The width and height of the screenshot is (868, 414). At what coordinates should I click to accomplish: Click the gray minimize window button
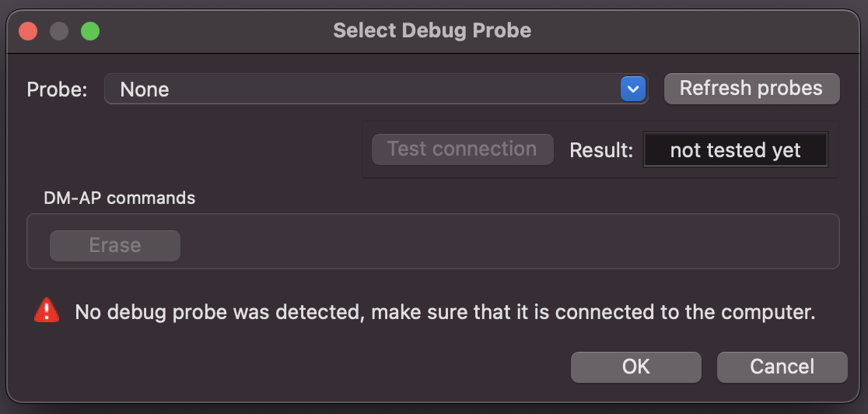pyautogui.click(x=59, y=31)
